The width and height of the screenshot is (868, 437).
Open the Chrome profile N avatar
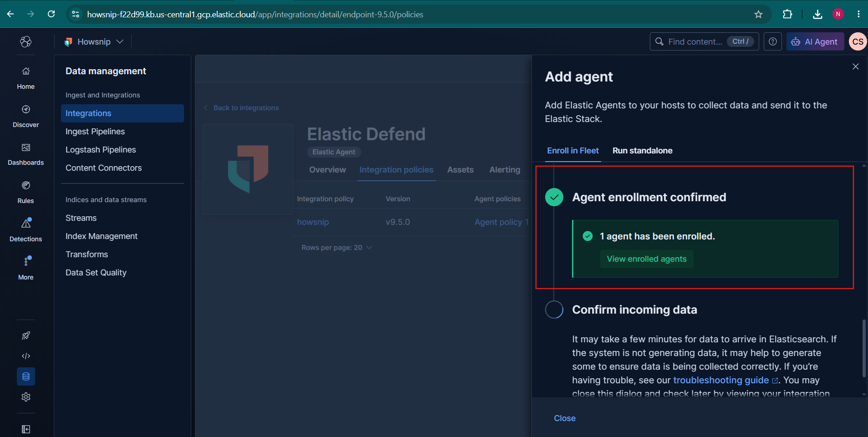(x=838, y=14)
